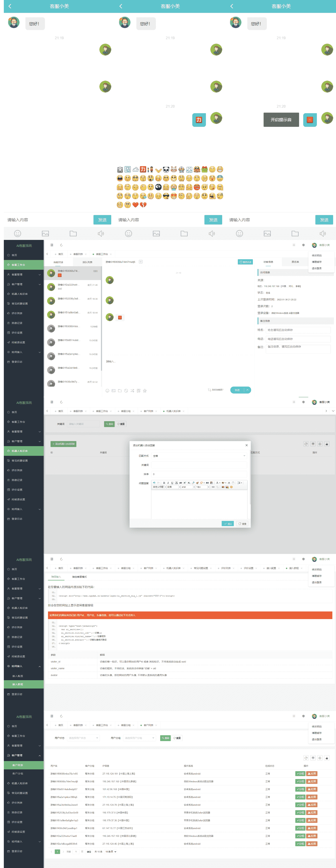The width and height of the screenshot is (336, 868).
Task: Click back arrow in mobile chat with emoji panel
Action: tap(121, 6)
